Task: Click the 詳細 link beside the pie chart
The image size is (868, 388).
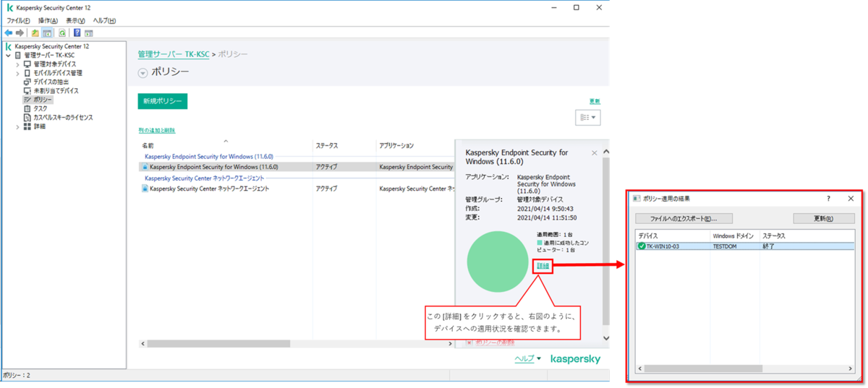Action: point(543,267)
